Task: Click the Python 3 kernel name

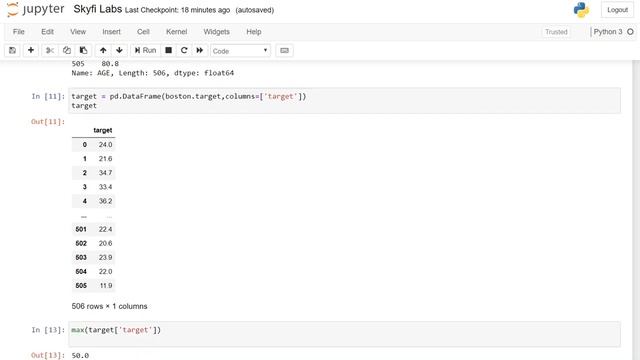Action: tap(608, 32)
